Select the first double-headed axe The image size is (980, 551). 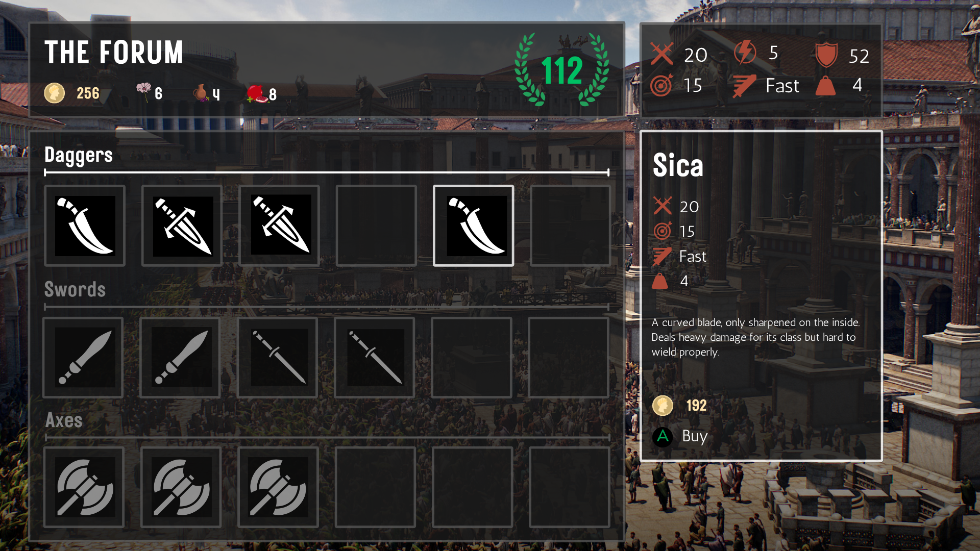[x=85, y=487]
